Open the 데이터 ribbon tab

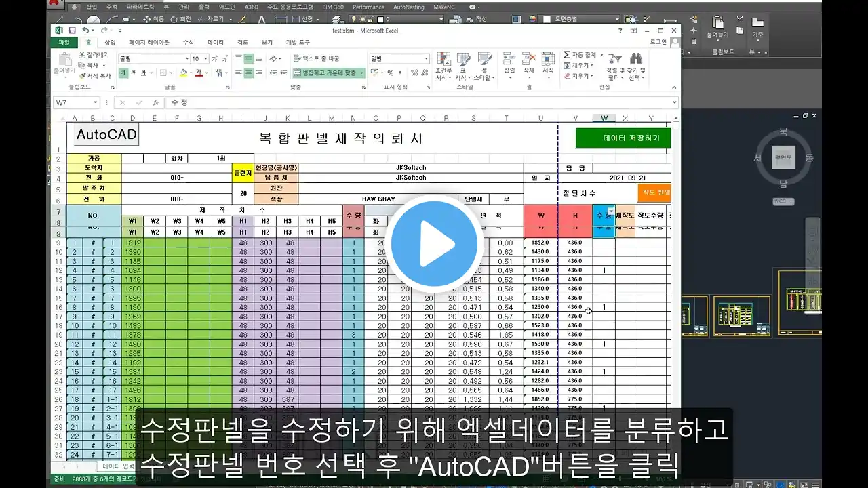(216, 42)
